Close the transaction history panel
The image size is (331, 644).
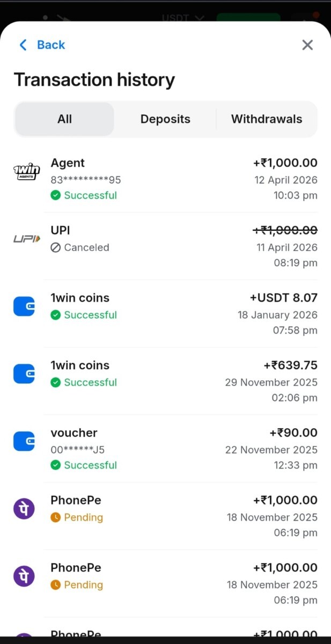tap(307, 45)
